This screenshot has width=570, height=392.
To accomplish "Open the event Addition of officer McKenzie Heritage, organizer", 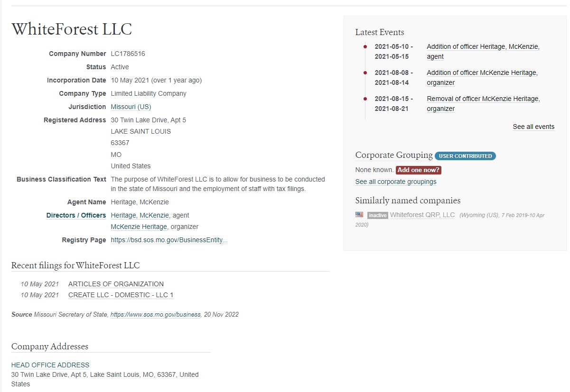I will pos(482,78).
